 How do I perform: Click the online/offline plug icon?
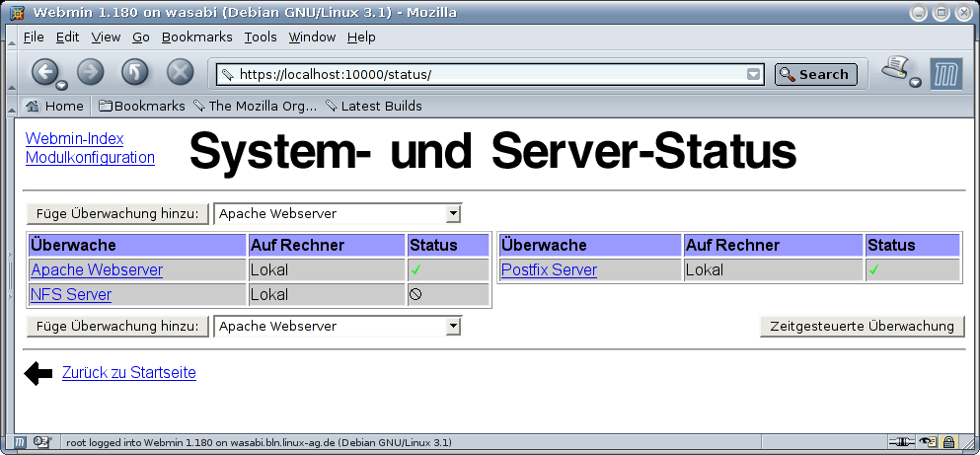(x=901, y=442)
